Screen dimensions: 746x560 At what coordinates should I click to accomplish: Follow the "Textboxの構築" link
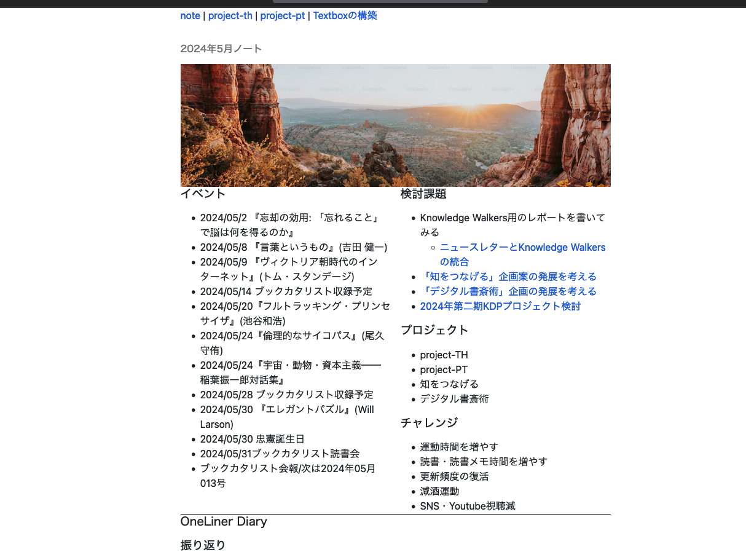click(345, 15)
